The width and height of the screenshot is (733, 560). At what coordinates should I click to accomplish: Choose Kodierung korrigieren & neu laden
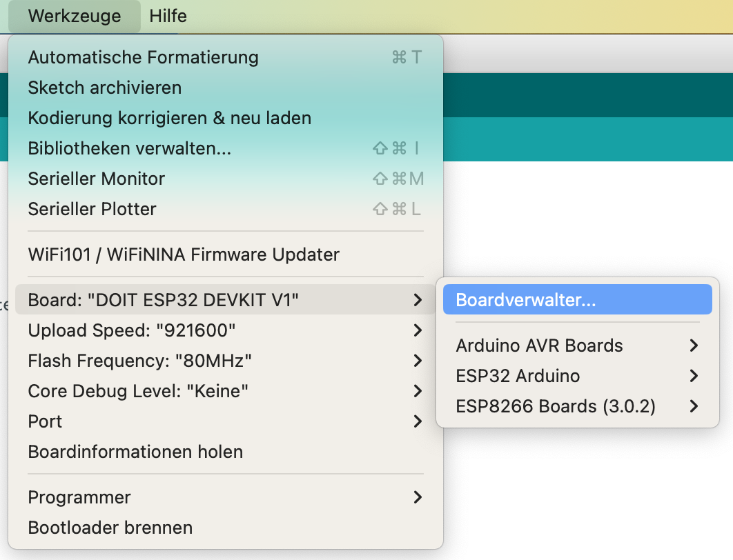coord(169,118)
